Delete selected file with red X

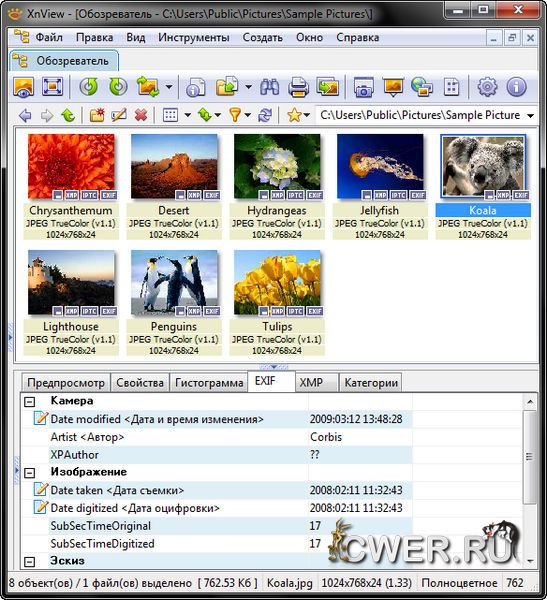[141, 115]
